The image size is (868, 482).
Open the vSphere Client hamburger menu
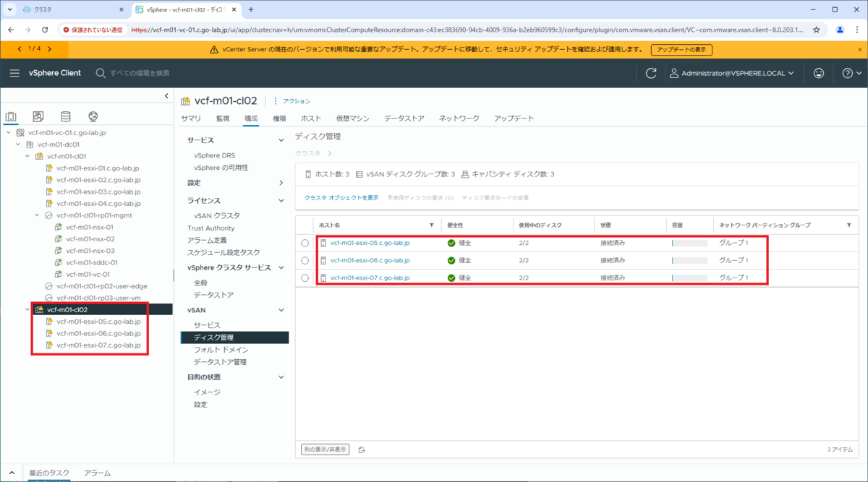tap(14, 73)
